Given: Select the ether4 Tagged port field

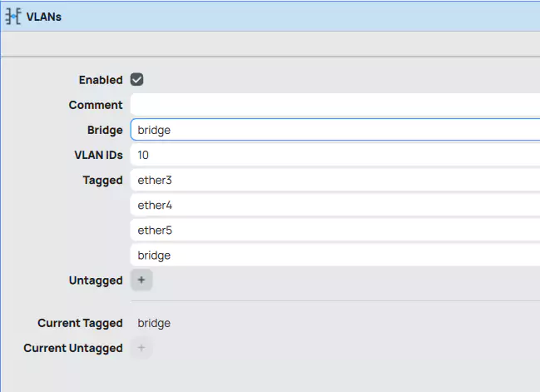Looking at the screenshot, I should click(333, 205).
